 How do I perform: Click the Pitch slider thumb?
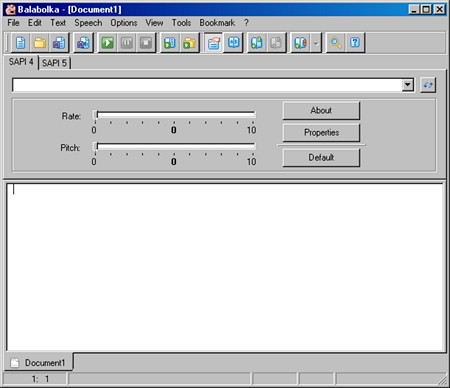tap(96, 146)
